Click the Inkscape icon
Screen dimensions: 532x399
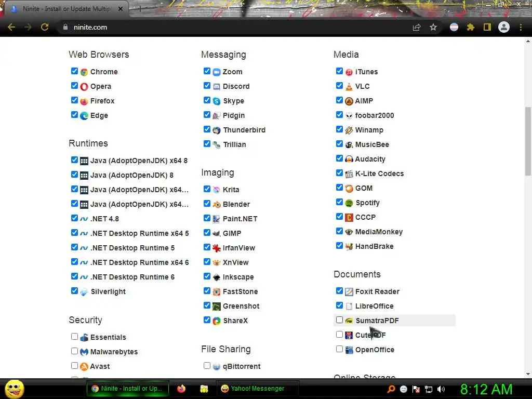click(x=217, y=277)
